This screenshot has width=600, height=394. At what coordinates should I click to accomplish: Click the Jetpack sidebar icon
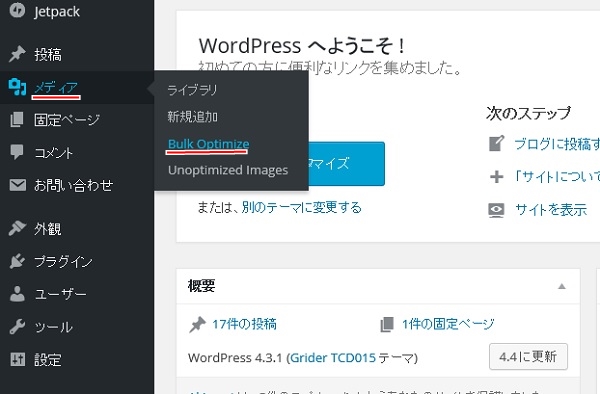point(17,10)
